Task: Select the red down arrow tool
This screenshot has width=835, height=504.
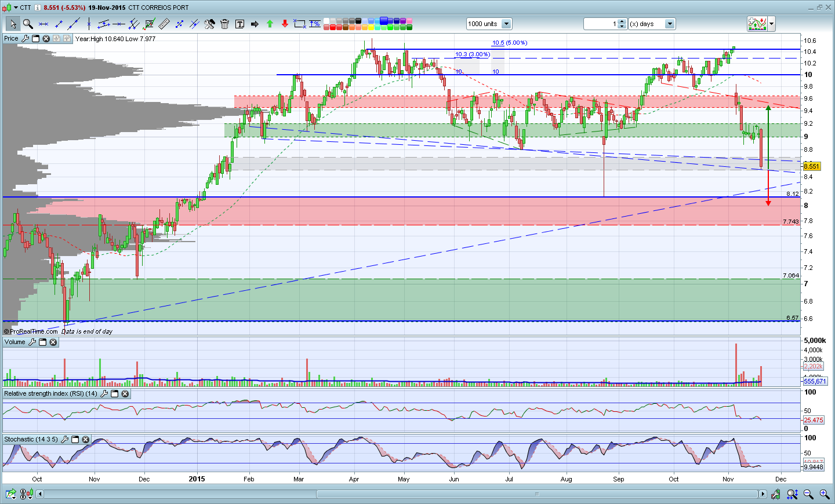Action: point(285,24)
